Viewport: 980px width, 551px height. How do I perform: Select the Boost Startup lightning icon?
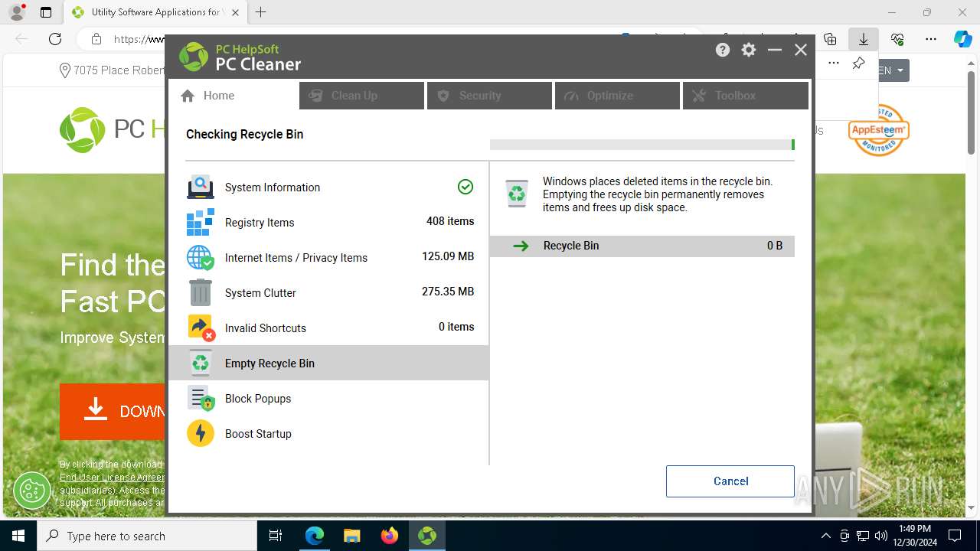coord(201,434)
